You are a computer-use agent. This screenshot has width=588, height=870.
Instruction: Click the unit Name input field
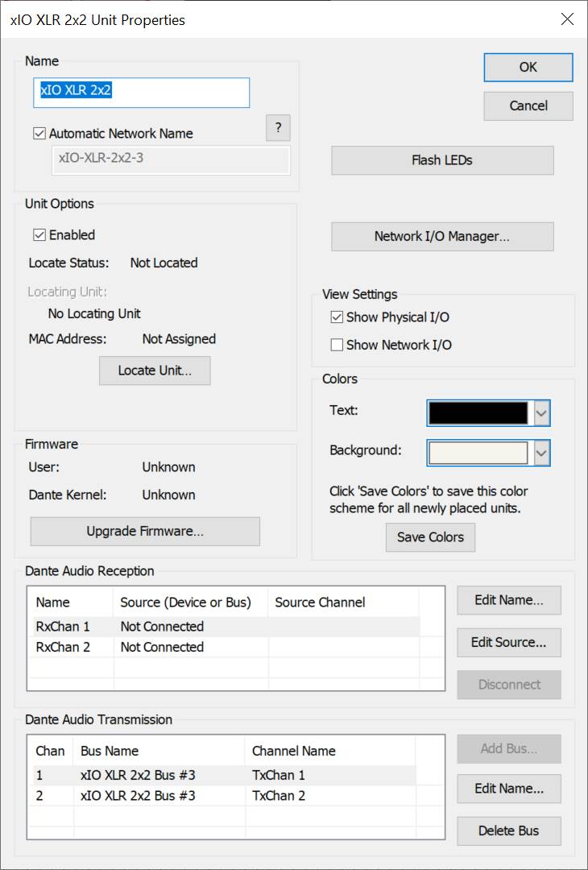pos(142,93)
